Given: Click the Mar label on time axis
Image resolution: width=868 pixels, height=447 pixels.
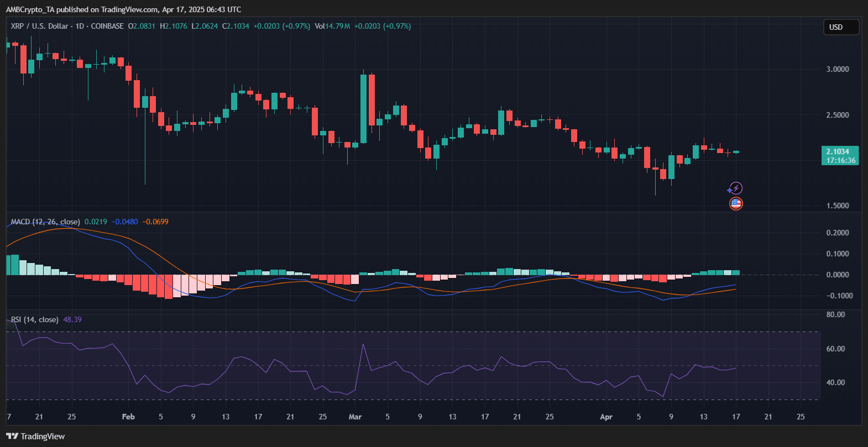Looking at the screenshot, I should (355, 417).
